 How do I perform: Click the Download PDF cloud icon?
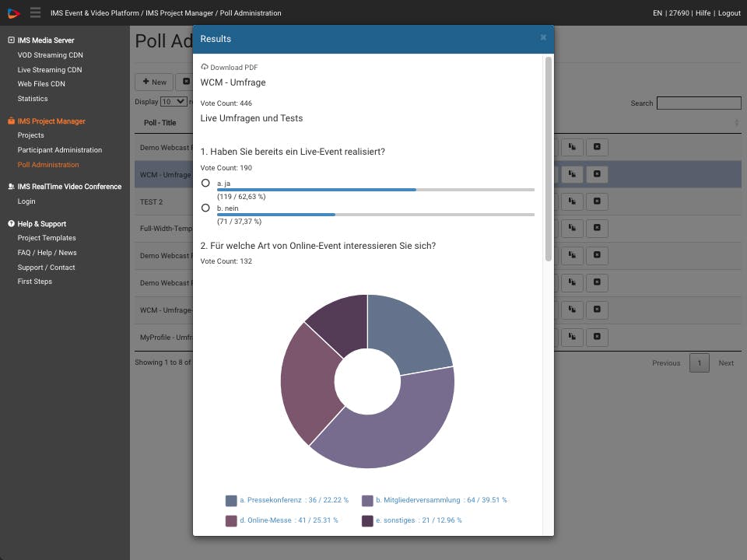(205, 67)
